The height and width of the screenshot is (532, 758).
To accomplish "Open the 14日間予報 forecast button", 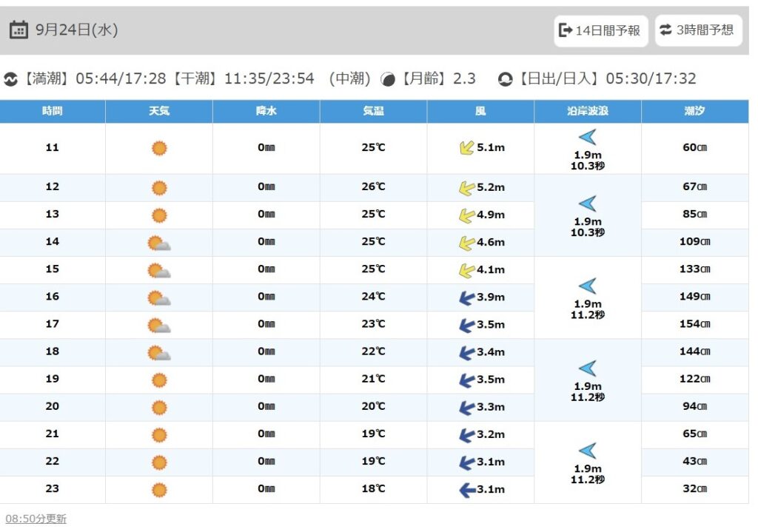I will (600, 30).
